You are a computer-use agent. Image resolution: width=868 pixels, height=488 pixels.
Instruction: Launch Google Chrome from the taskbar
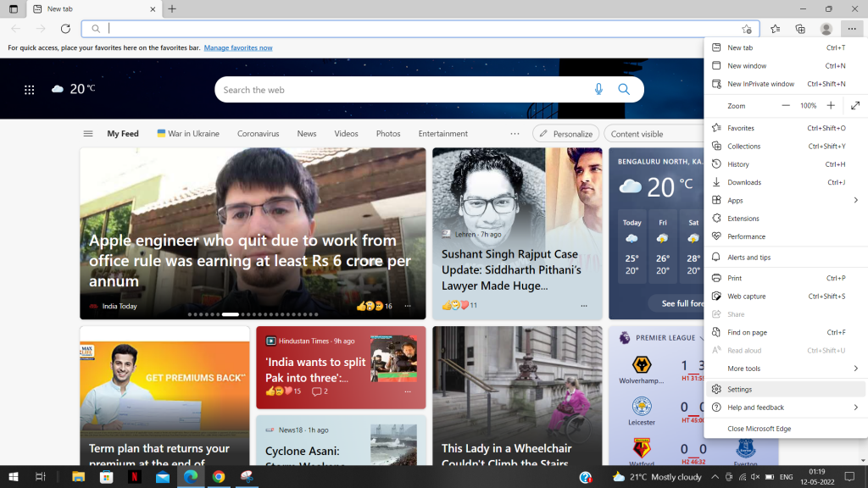coord(219,477)
